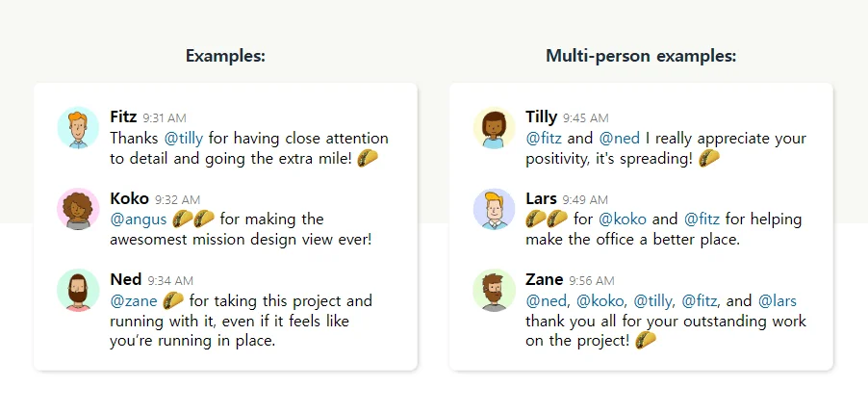868x413 pixels.
Task: Click the taco emoji in Tilly's message
Action: (x=709, y=158)
